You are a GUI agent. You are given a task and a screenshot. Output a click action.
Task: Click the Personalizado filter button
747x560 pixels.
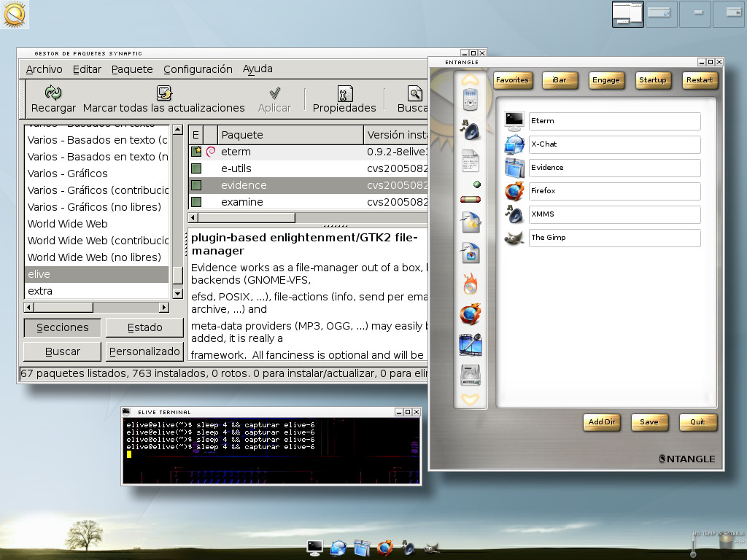[x=145, y=351]
